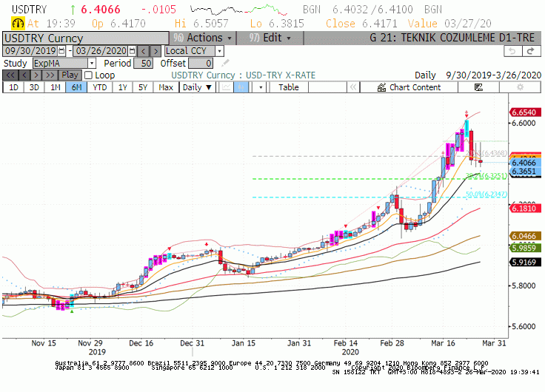Open the start date calendar picker icon
Screen dimensions: 545x392
[61, 51]
